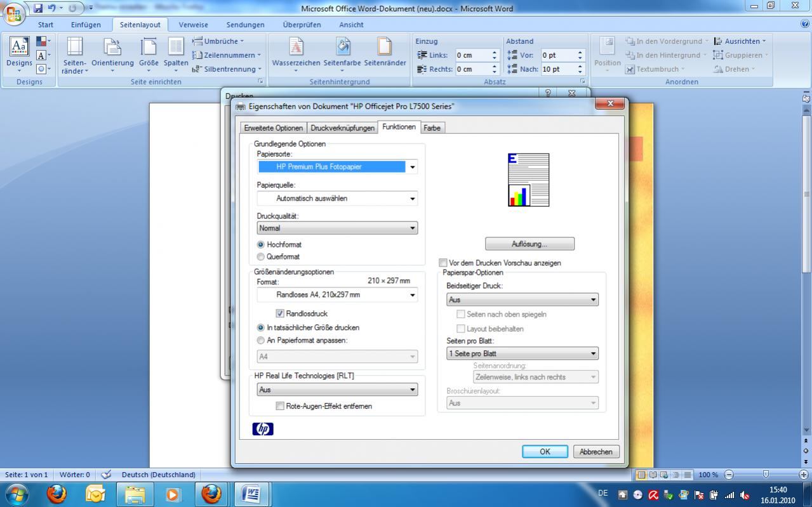
Task: Expand Zeilennummern menu in ribbon
Action: click(227, 55)
